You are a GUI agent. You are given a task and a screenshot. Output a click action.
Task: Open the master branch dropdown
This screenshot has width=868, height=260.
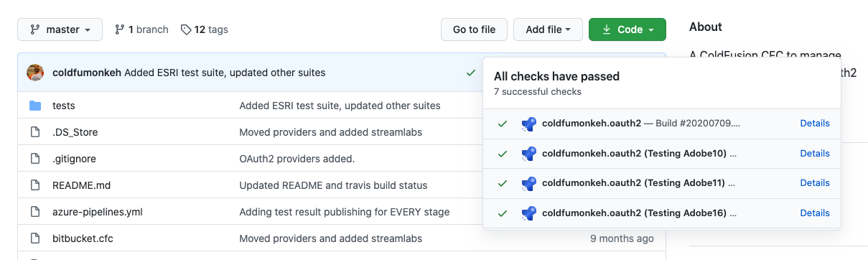click(x=60, y=29)
